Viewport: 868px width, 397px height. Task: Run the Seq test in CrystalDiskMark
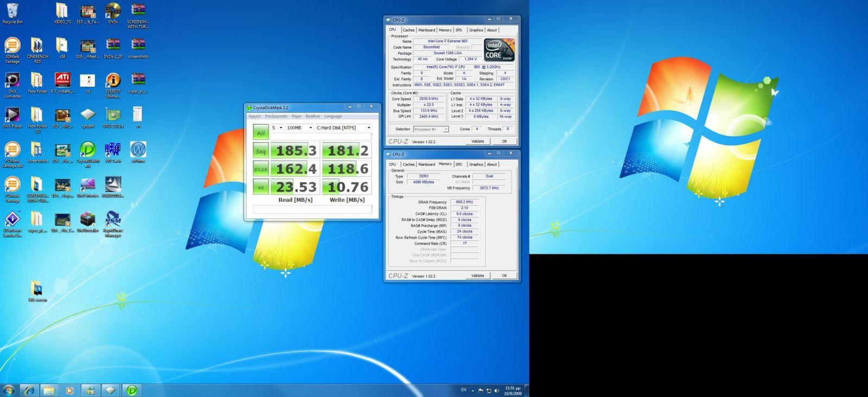261,151
